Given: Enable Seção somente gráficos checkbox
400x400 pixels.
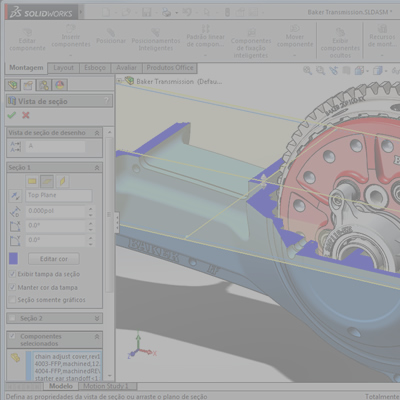Looking at the screenshot, I should click(12, 300).
